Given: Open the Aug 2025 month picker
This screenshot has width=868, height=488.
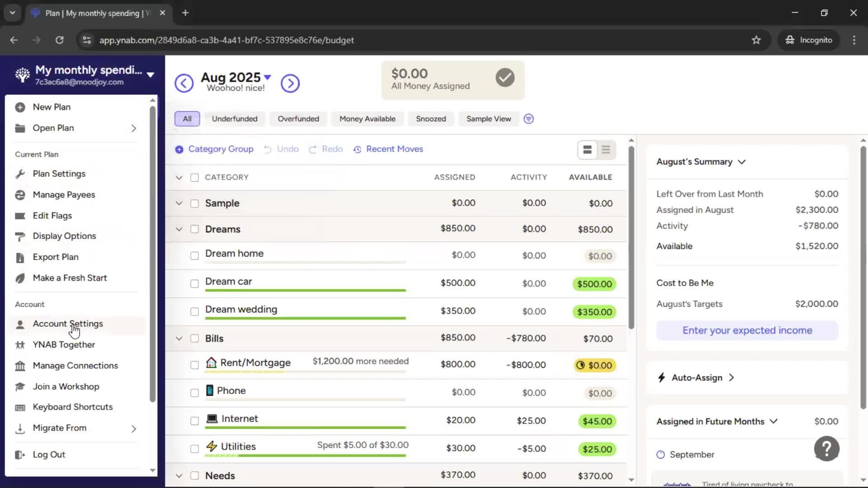Looking at the screenshot, I should click(x=236, y=77).
